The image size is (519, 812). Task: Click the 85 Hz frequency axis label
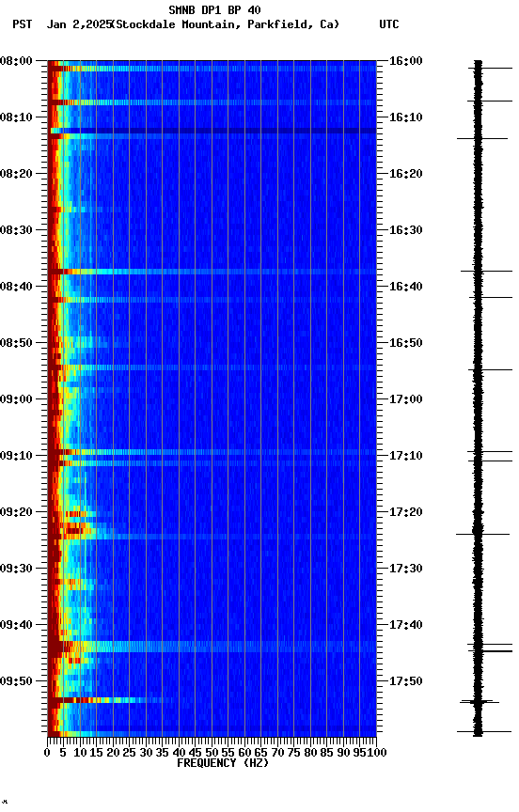tap(326, 753)
